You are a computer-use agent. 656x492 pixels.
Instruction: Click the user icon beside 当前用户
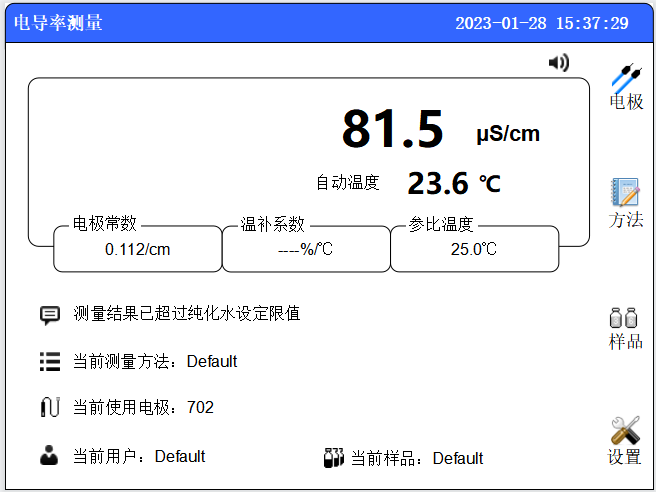[x=49, y=456]
